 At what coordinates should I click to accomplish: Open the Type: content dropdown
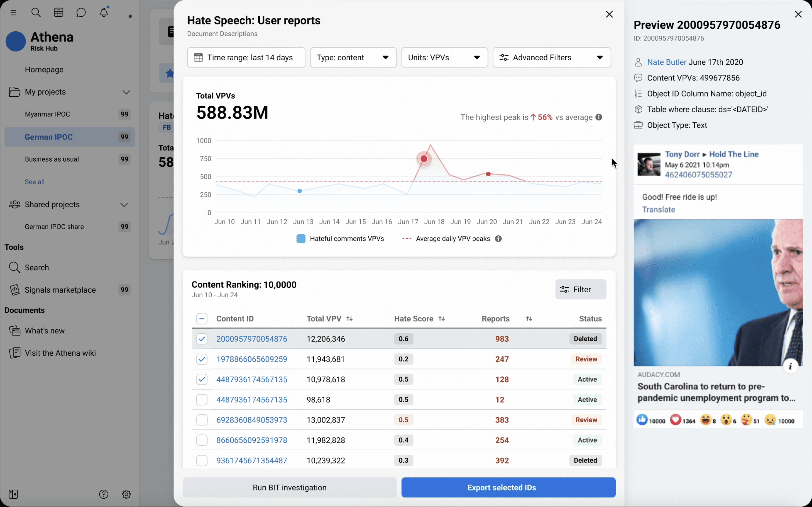(353, 57)
